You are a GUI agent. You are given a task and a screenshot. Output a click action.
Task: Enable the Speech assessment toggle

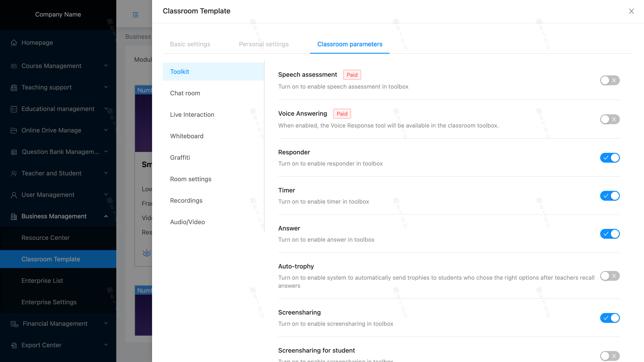[610, 80]
